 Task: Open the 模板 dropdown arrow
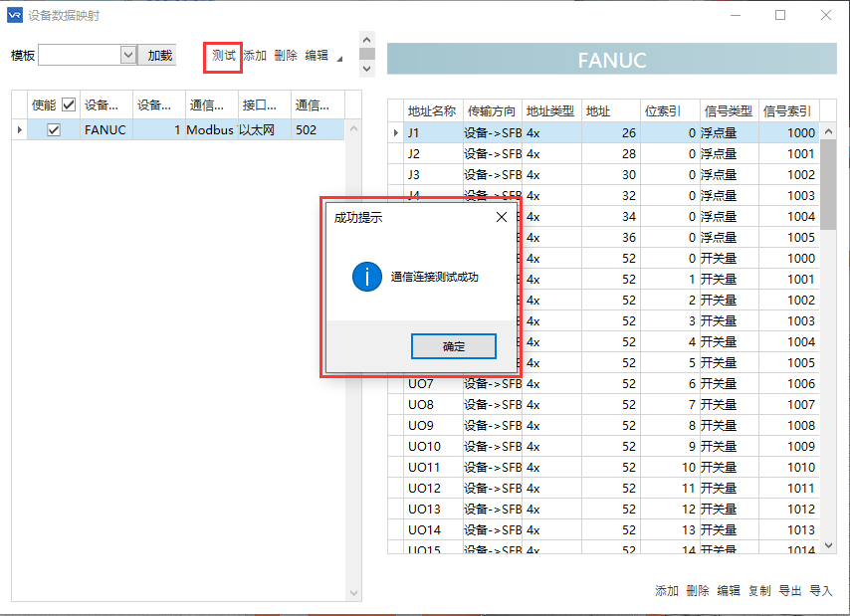point(128,55)
